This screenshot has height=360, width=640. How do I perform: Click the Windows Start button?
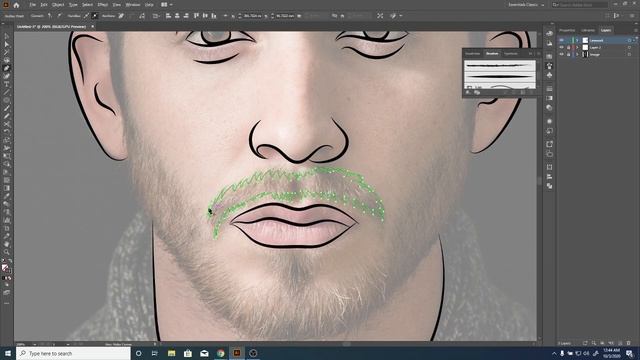pyautogui.click(x=7, y=353)
